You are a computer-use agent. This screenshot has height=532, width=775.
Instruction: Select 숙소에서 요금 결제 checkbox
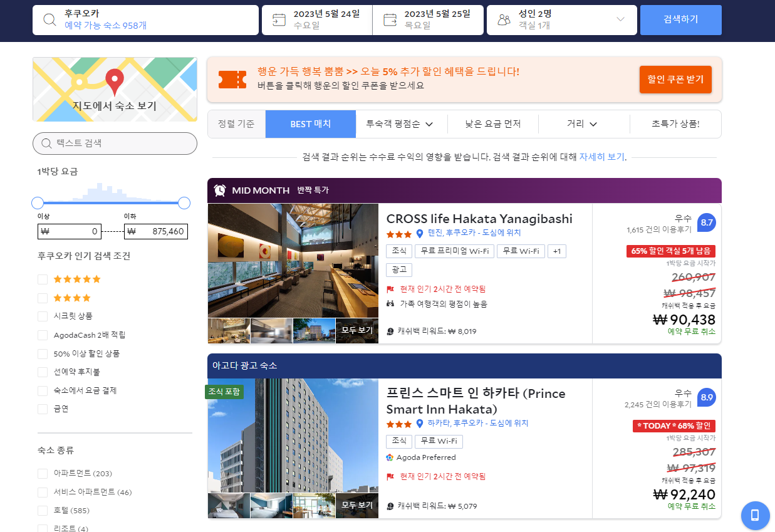[43, 390]
